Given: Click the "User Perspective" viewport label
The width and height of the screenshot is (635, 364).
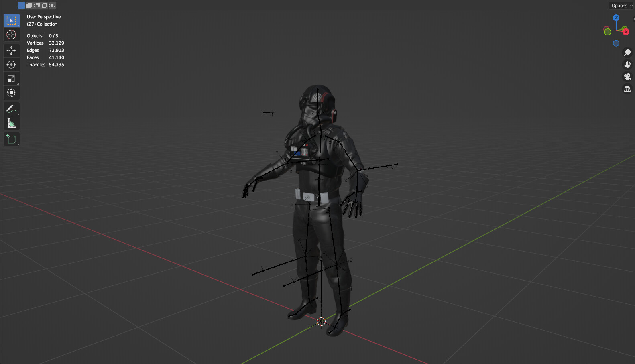Looking at the screenshot, I should [44, 17].
